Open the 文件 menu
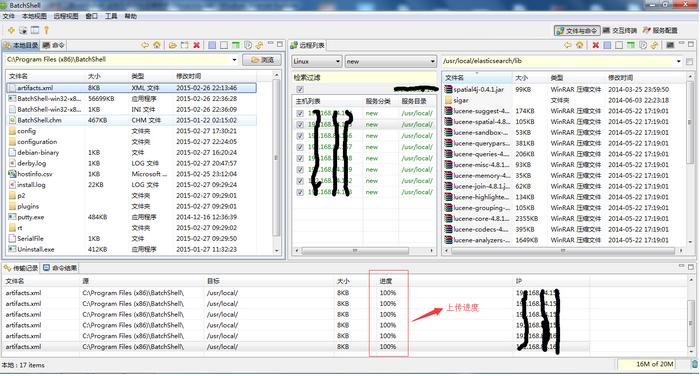The width and height of the screenshot is (700, 376). click(x=8, y=16)
